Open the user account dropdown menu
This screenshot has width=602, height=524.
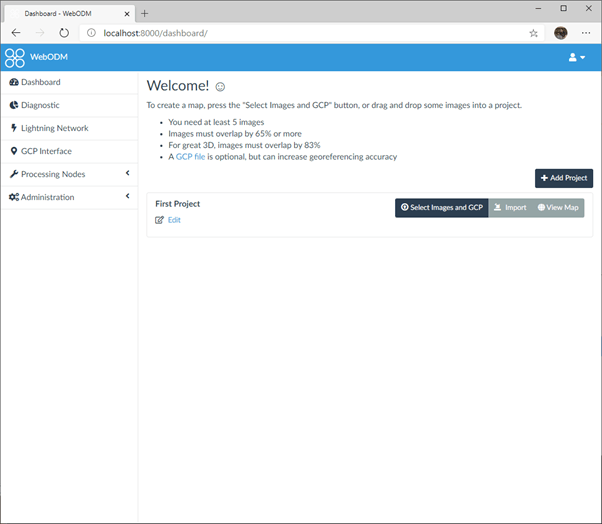click(577, 57)
